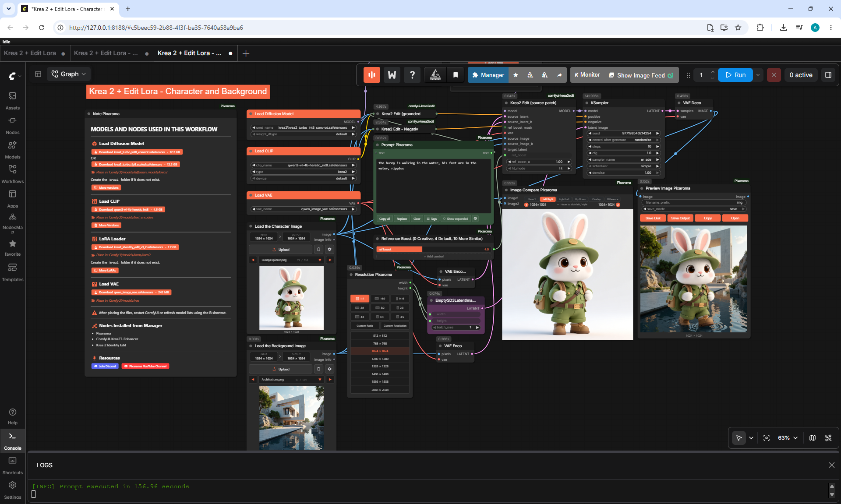Image resolution: width=841 pixels, height=504 pixels.
Task: Click the prompt text area in Prompt Pixaroma
Action: tap(433, 185)
